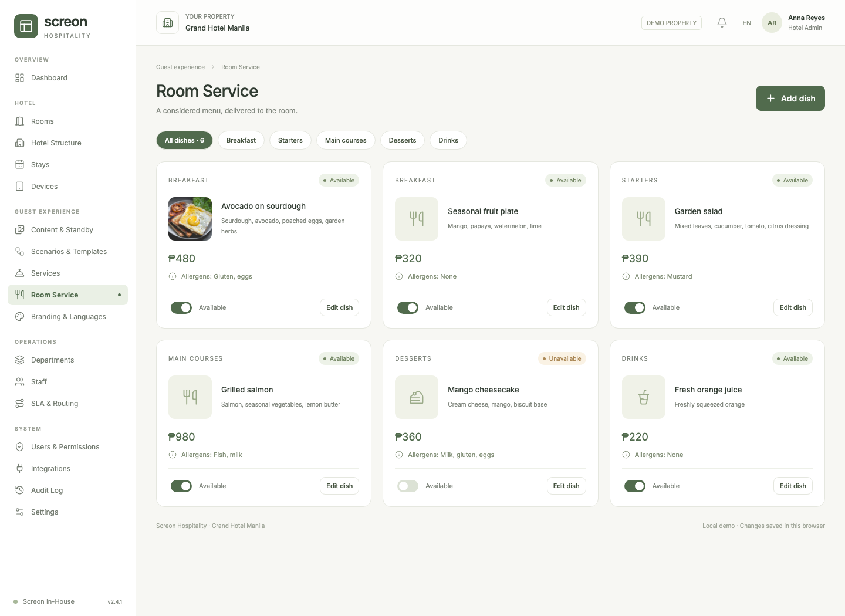Open the Settings sliders icon

pos(19,512)
